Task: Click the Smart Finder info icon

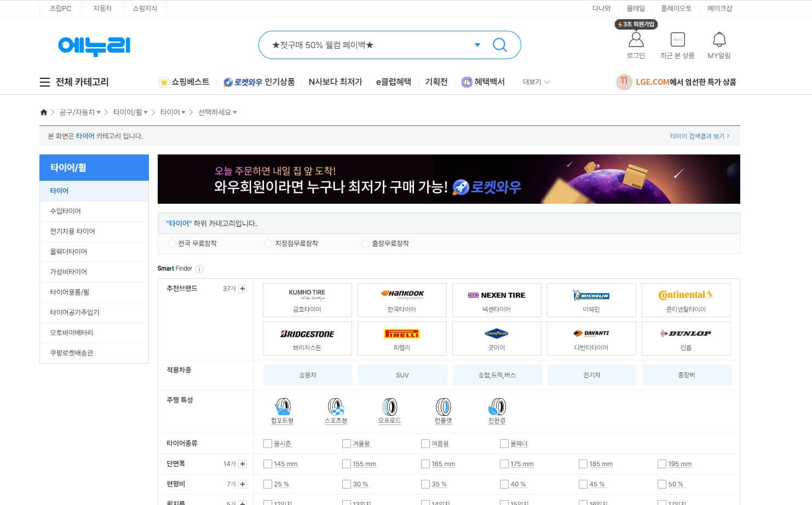Action: click(x=199, y=269)
